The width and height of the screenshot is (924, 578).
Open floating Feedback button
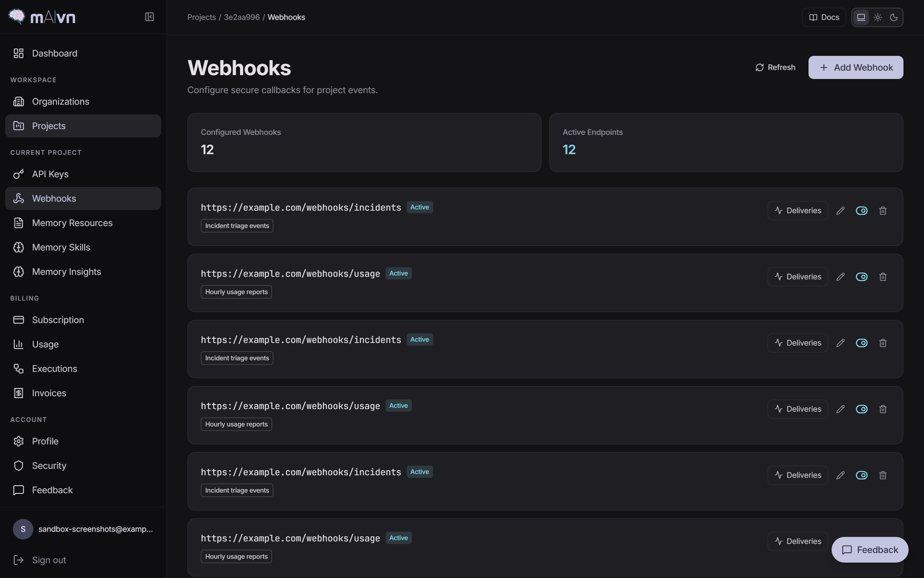tap(870, 550)
